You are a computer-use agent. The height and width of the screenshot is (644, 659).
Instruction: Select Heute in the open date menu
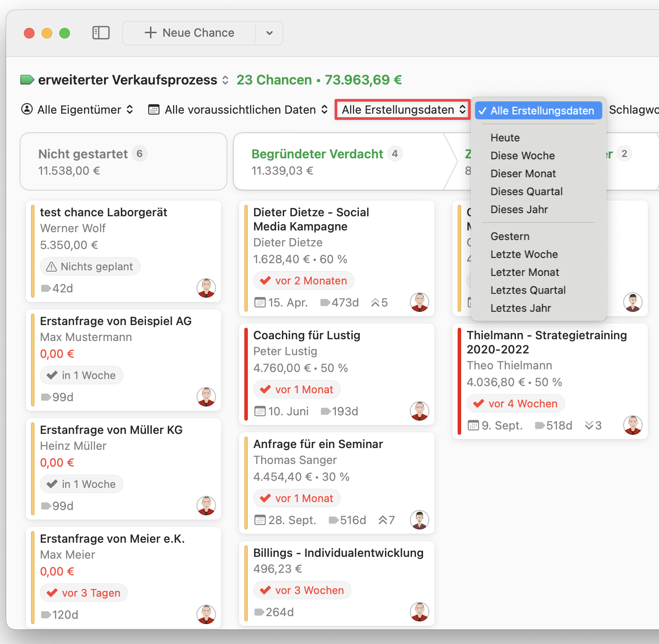pyautogui.click(x=505, y=138)
